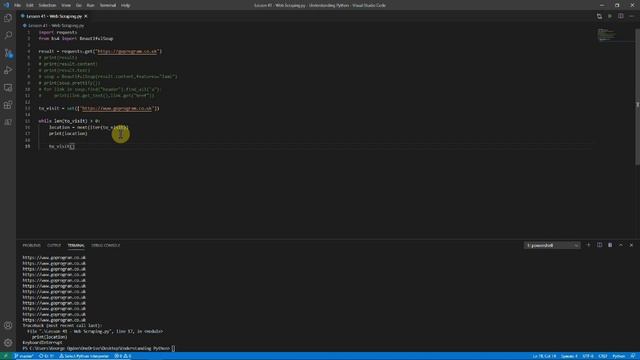Click the open changes icon in editor toolbar
This screenshot has height=360, width=640.
click(x=599, y=16)
